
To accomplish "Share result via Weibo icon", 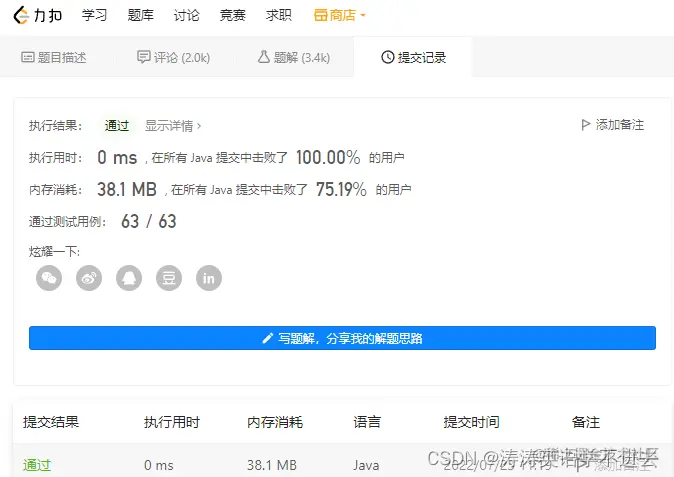I will point(89,278).
